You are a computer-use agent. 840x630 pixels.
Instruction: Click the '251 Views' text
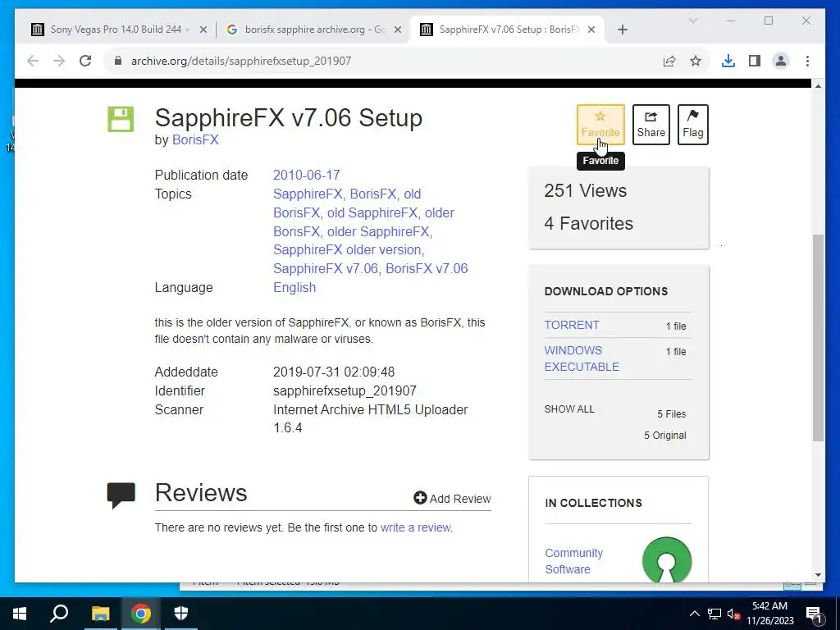(585, 190)
